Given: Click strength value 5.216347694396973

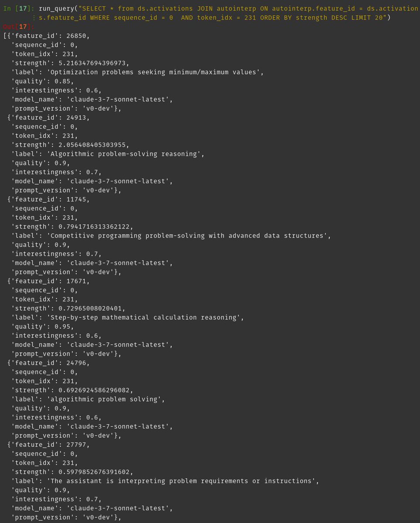Looking at the screenshot, I should (x=94, y=63).
